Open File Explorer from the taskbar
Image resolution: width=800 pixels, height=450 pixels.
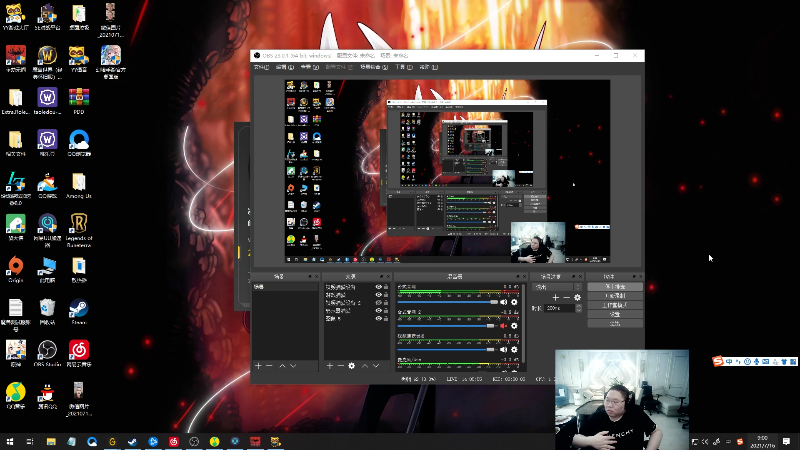coord(51,441)
